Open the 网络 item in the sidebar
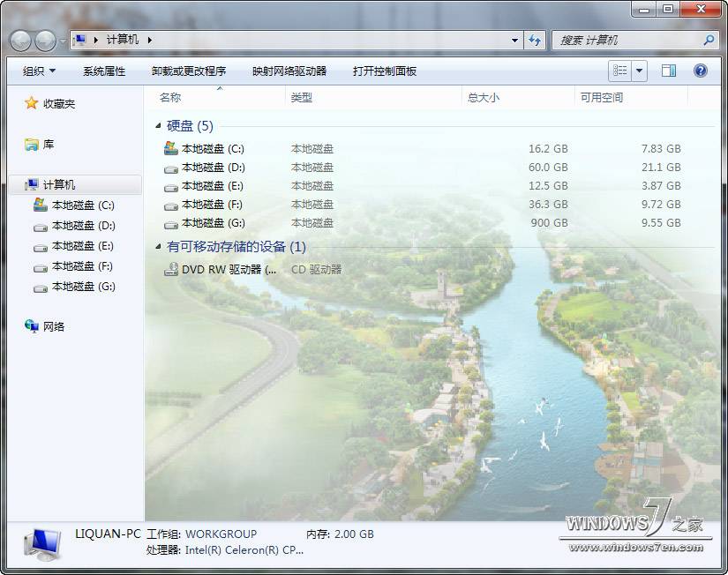 coord(48,326)
